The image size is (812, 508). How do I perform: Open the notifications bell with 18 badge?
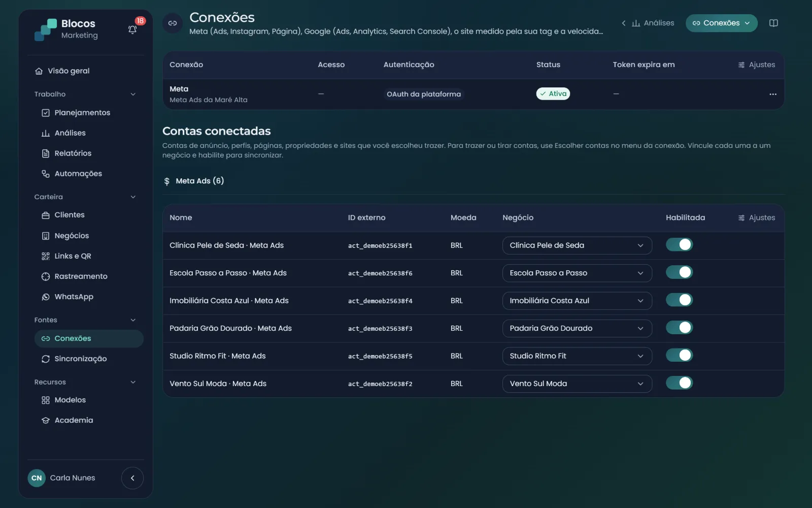pos(132,29)
